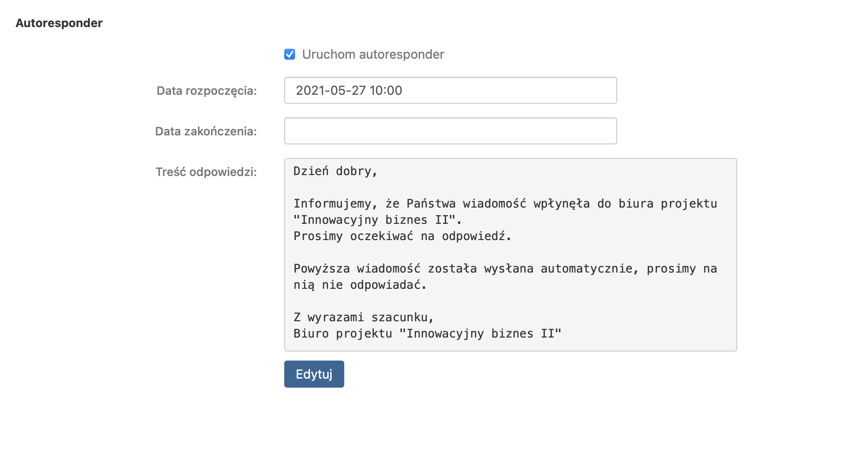Uncheck the Uruchom autoresponder checkbox
The image size is (868, 463).
pyautogui.click(x=290, y=55)
